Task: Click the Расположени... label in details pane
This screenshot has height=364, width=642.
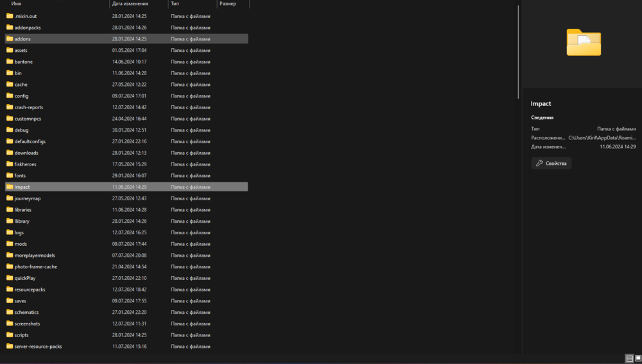Action: tap(548, 137)
